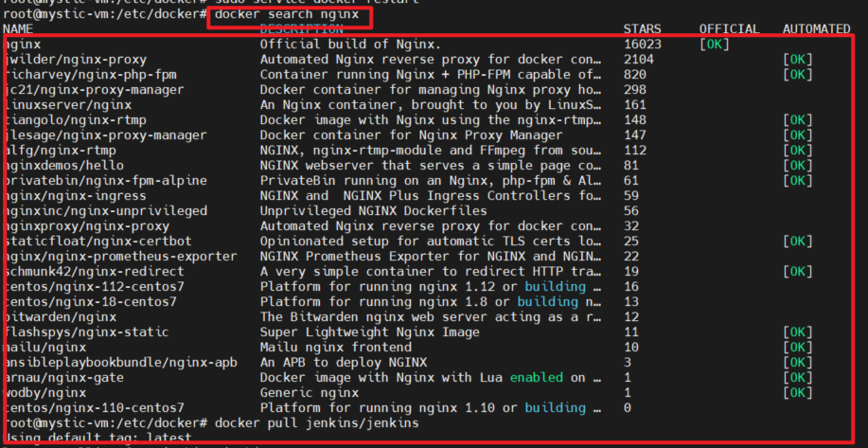868x448 pixels.
Task: Click the tiangolo/nginx-rtmp image name
Action: point(76,119)
